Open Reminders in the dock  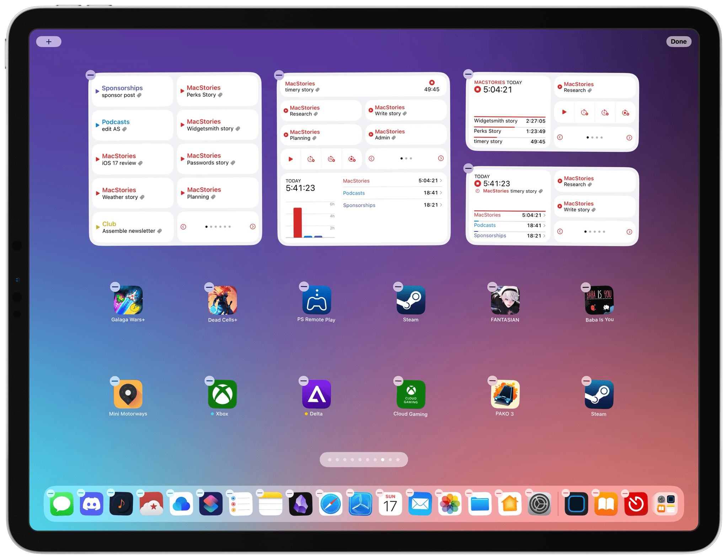pos(241,504)
